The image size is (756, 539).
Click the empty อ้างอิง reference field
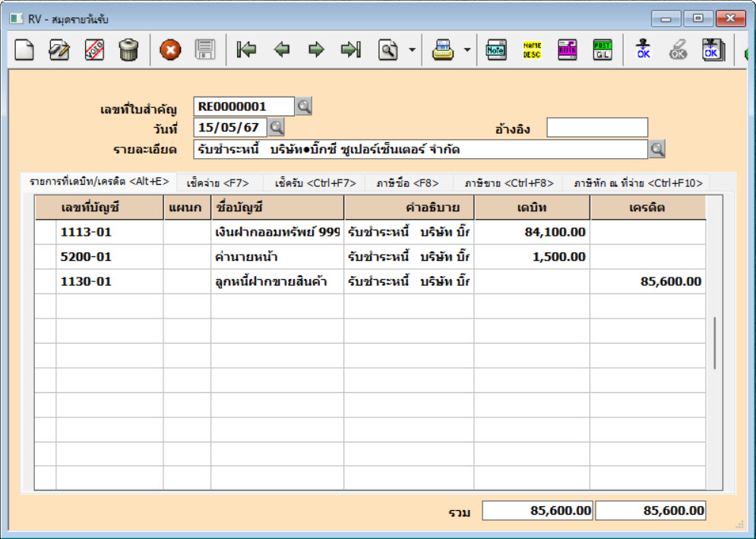[x=597, y=128]
